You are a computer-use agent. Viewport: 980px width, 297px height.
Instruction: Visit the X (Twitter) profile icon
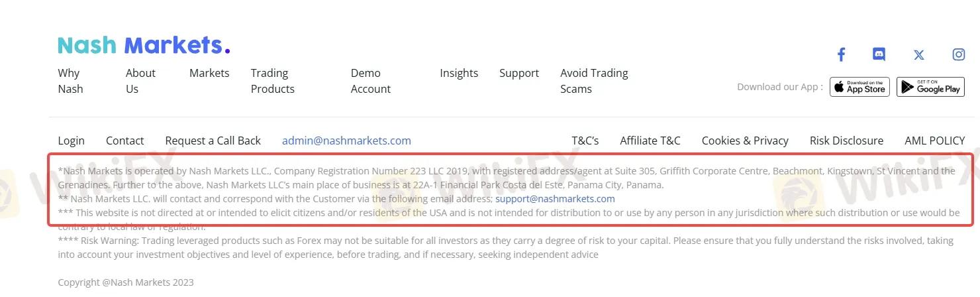918,55
